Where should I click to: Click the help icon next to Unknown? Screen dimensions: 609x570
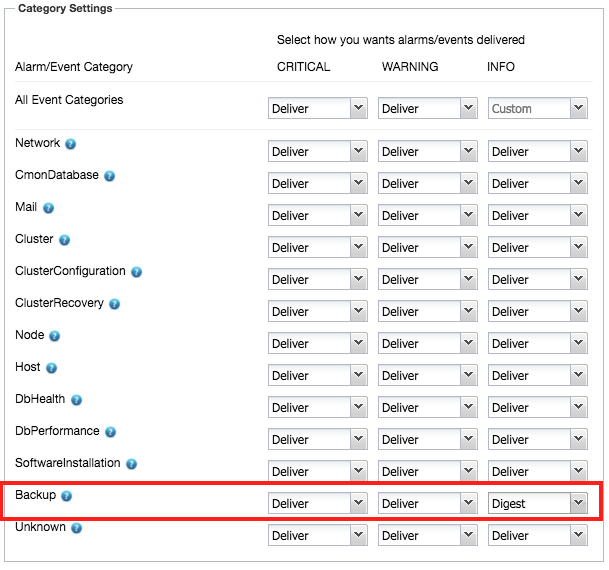(77, 528)
